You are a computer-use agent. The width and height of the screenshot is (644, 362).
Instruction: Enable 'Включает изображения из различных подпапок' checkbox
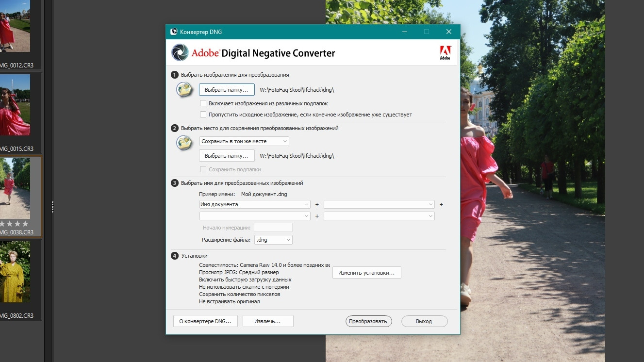pyautogui.click(x=203, y=103)
